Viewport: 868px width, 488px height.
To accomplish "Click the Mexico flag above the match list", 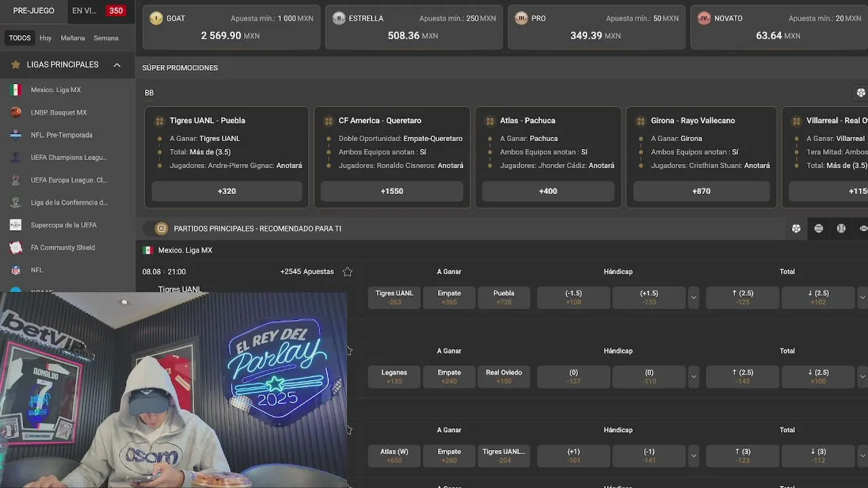I will pos(148,250).
